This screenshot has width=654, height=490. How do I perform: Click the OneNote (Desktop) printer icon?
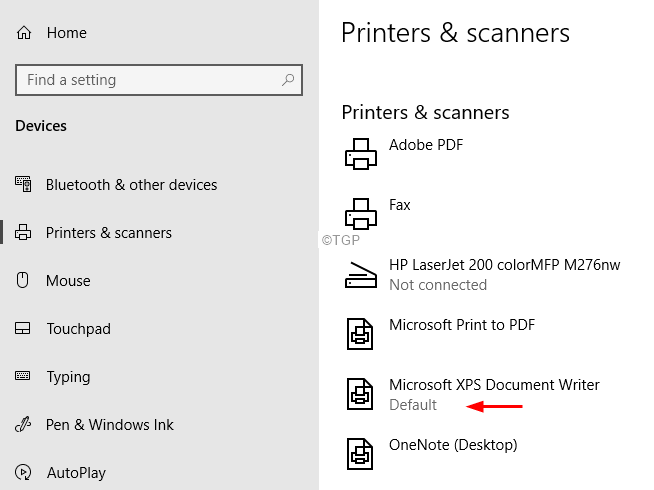click(360, 454)
